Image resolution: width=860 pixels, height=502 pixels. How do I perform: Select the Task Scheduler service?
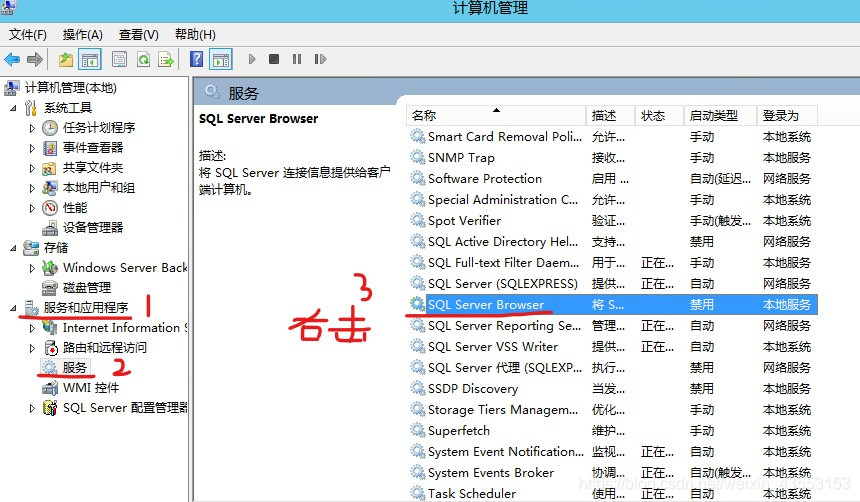(472, 493)
